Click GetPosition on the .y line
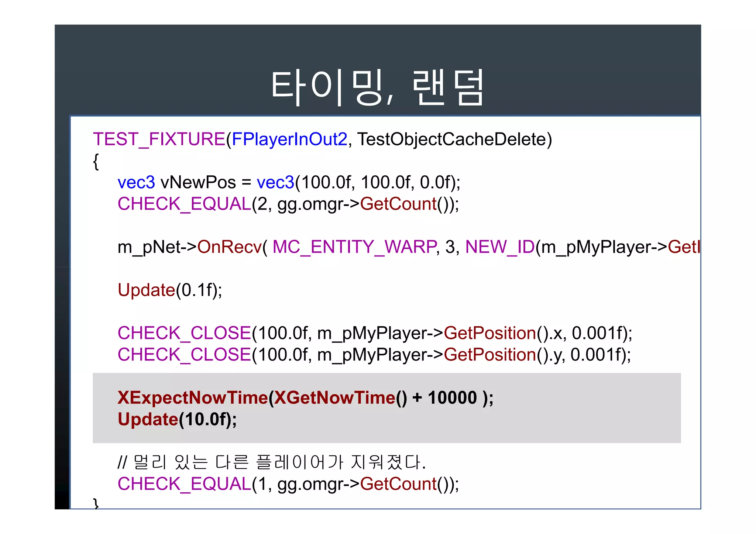This screenshot has height=534, width=756. (490, 355)
